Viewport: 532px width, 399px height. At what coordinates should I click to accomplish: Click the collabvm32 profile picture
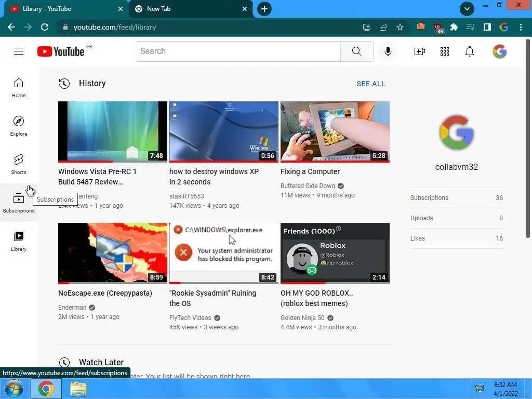pyautogui.click(x=456, y=132)
